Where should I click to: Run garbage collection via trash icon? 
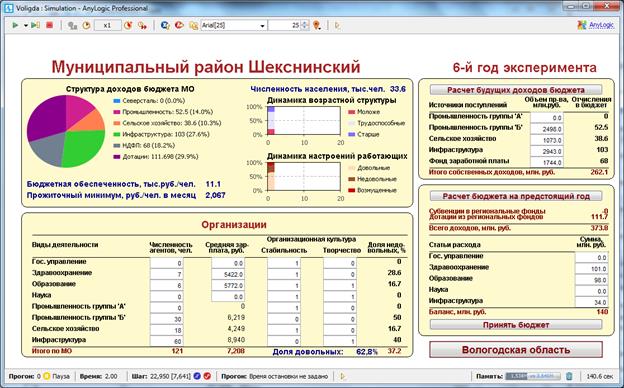[x=569, y=376]
